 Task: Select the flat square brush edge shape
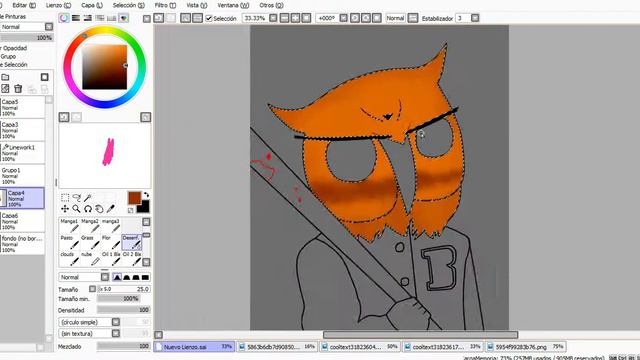click(145, 277)
